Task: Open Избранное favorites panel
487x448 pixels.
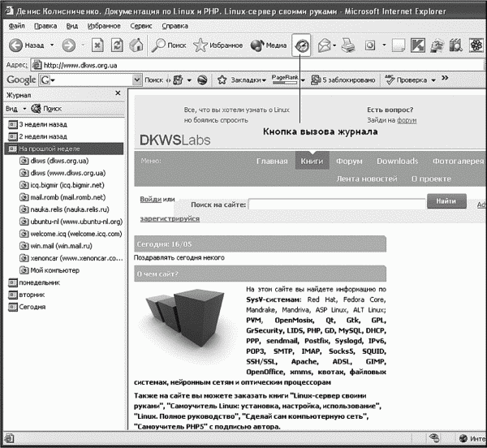Action: coord(218,45)
